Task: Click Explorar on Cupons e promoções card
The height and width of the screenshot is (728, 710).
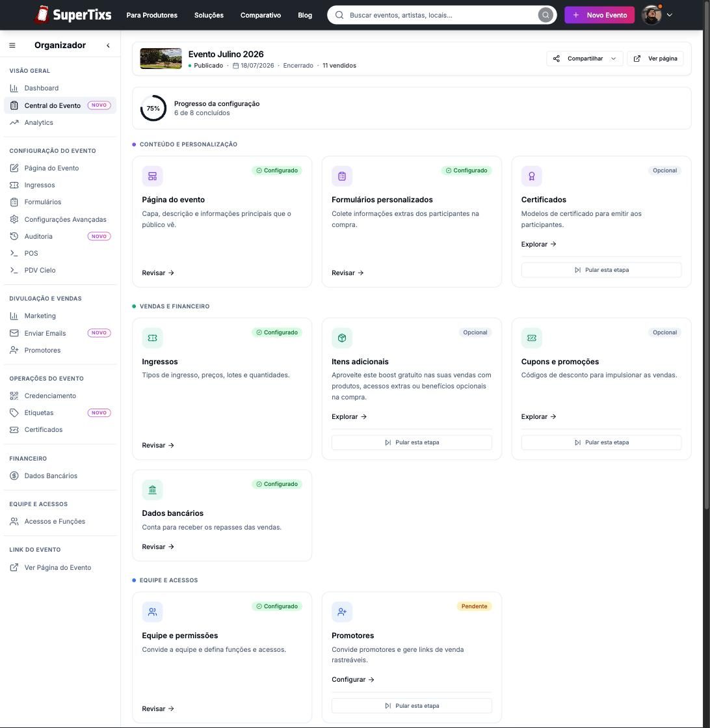Action: [538, 417]
